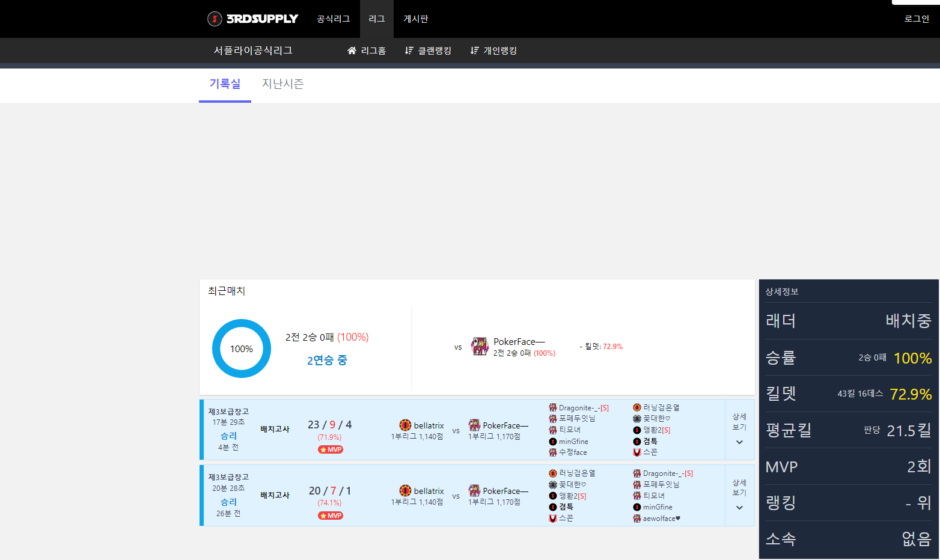The image size is (940, 560).
Task: Click the PokerFace clan emblem in 최근매치 summary
Action: tap(480, 347)
